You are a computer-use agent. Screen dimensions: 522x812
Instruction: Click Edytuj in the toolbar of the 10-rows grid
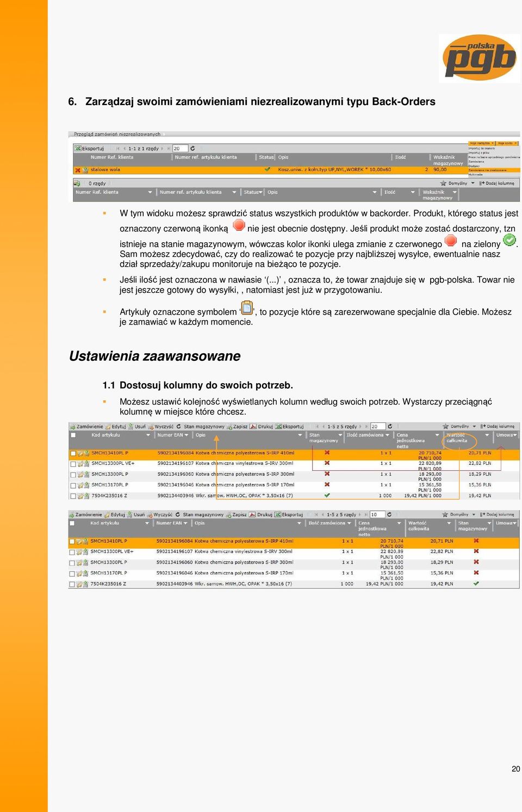coord(115,515)
